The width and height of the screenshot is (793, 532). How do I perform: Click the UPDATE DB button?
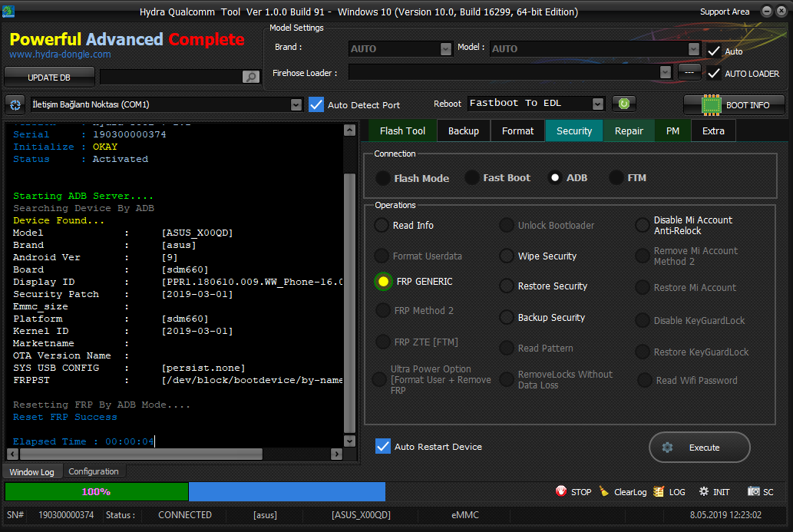[x=49, y=78]
